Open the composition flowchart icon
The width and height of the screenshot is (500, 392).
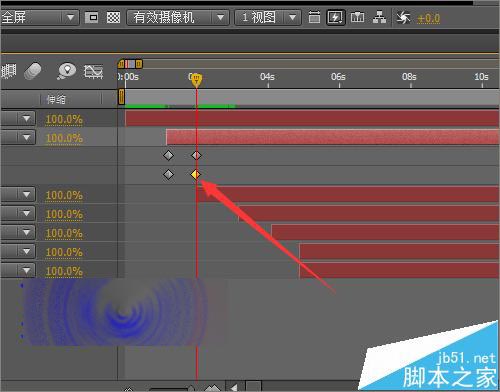(x=379, y=17)
